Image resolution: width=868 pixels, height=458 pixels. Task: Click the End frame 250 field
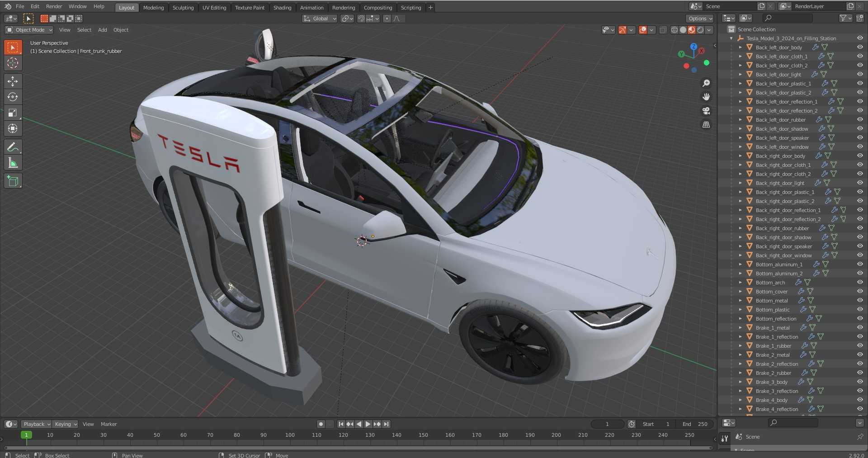pyautogui.click(x=695, y=424)
